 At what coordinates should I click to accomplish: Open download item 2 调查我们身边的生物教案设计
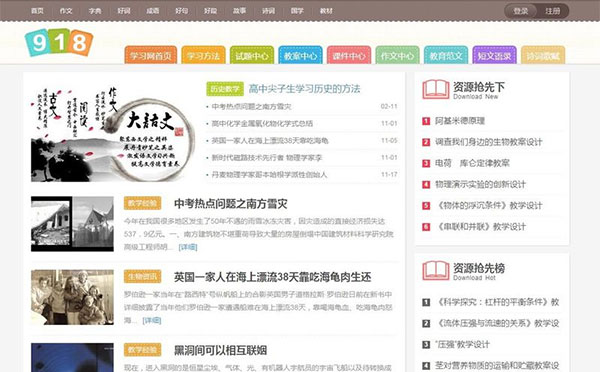[x=489, y=142]
